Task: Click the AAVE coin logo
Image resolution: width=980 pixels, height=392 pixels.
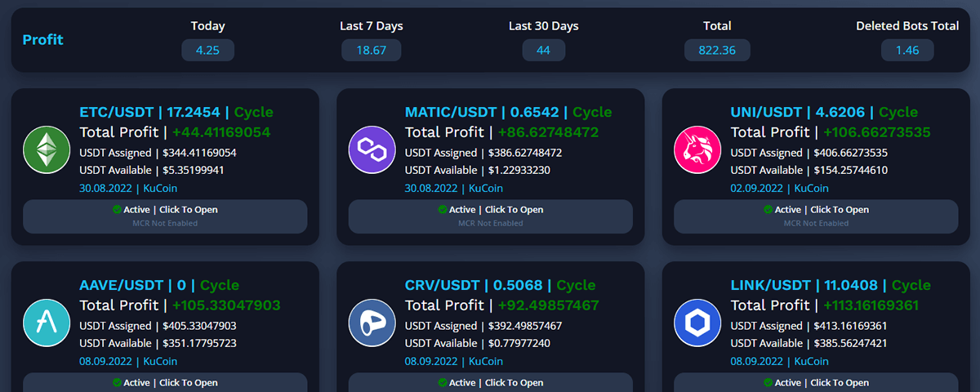Action: 47,323
